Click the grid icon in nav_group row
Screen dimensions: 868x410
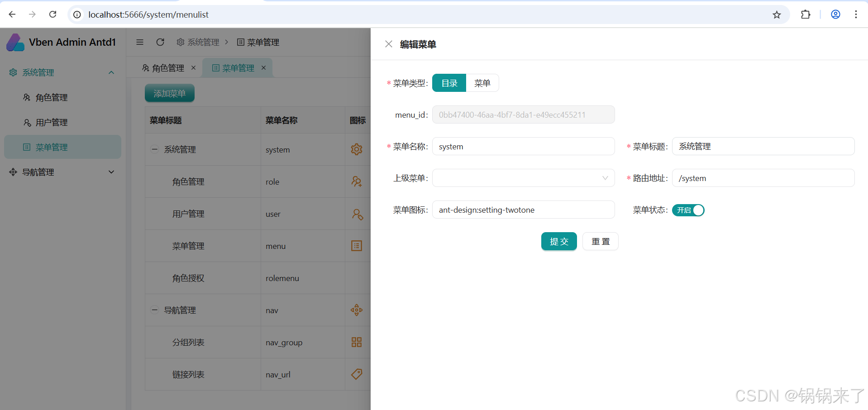357,342
